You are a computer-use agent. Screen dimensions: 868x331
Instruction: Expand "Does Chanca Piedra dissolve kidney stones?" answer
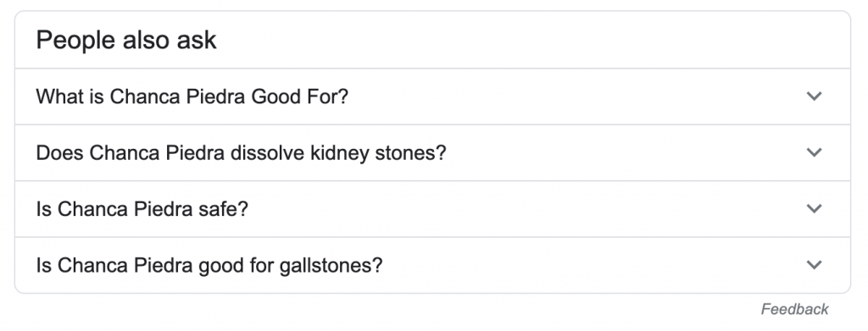point(432,152)
